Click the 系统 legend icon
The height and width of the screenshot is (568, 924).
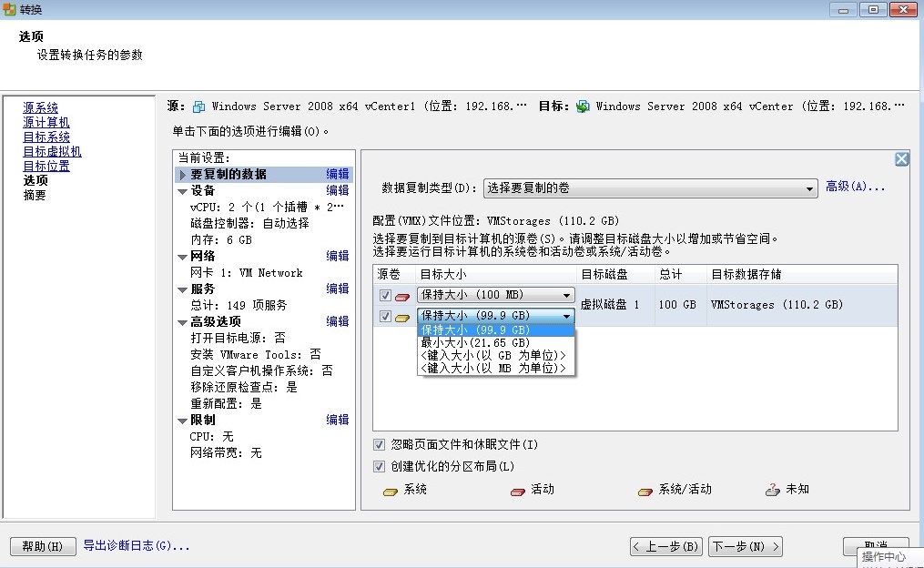point(391,491)
